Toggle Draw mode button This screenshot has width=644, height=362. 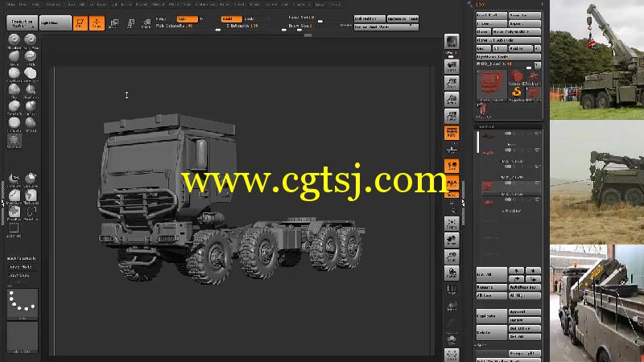click(x=97, y=23)
